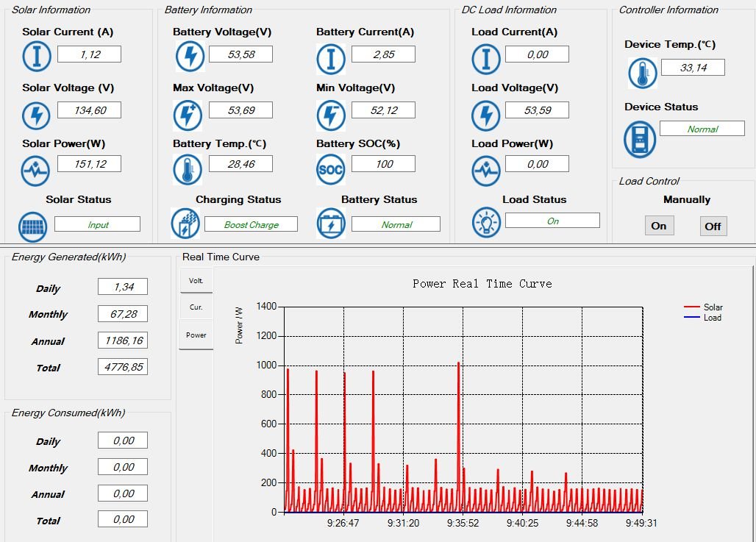756x542 pixels.
Task: Switch to the Cur. curve tab
Action: click(196, 307)
